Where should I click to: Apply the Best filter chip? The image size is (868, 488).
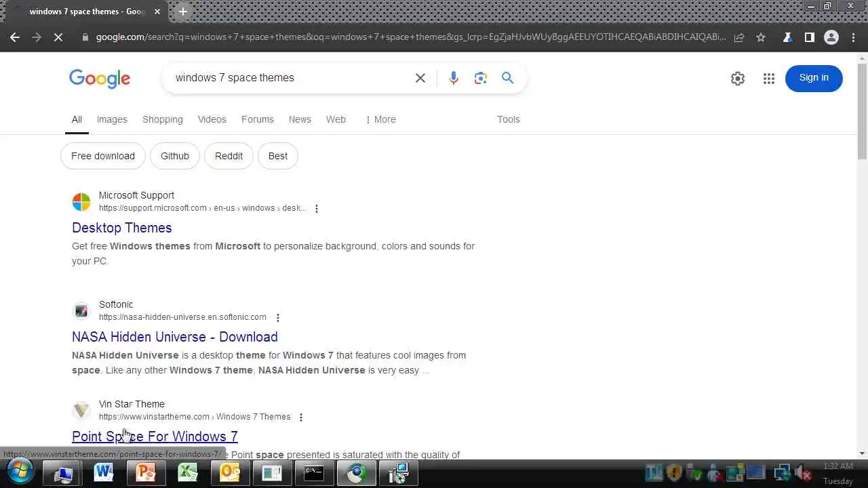pos(278,156)
